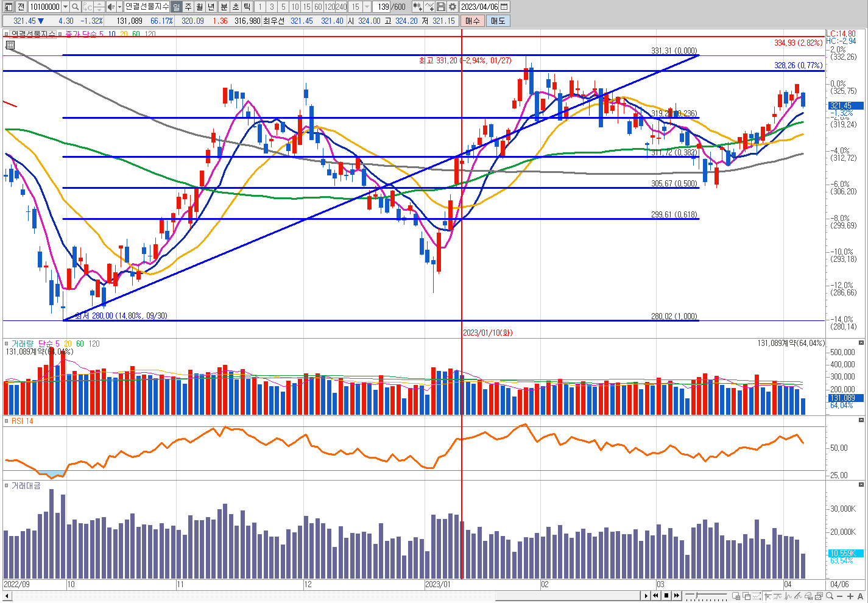868x603 pixels.
Task: Select the 5 interval tab
Action: pos(283,7)
